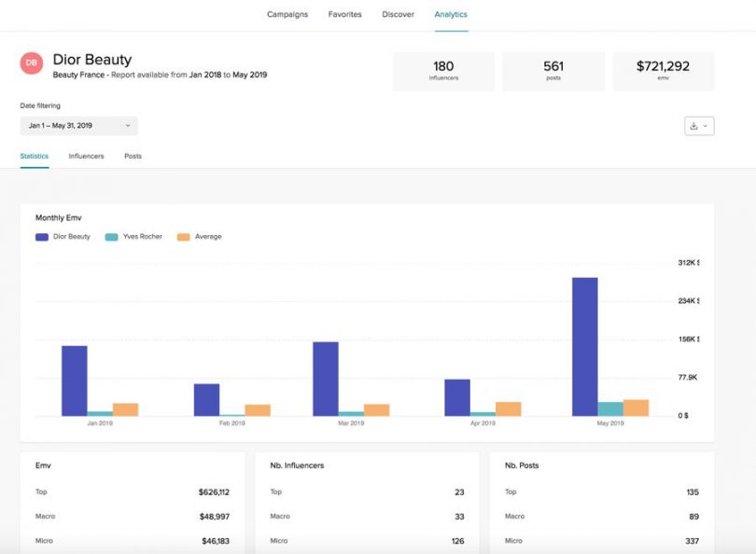Viewport: 756px width, 554px height.
Task: Click the Nb. Influencers Micro value 126
Action: click(x=458, y=541)
